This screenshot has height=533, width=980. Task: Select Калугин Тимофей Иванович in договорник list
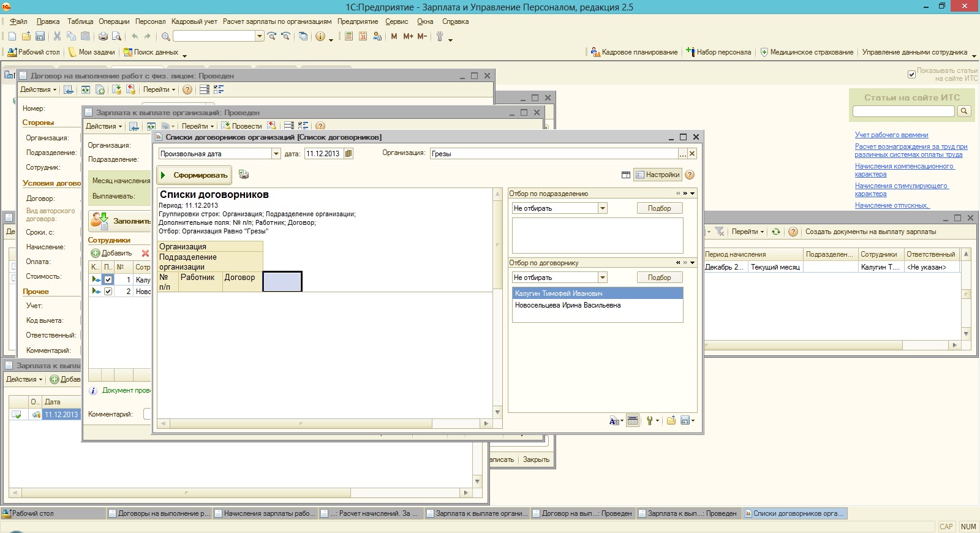pos(597,293)
